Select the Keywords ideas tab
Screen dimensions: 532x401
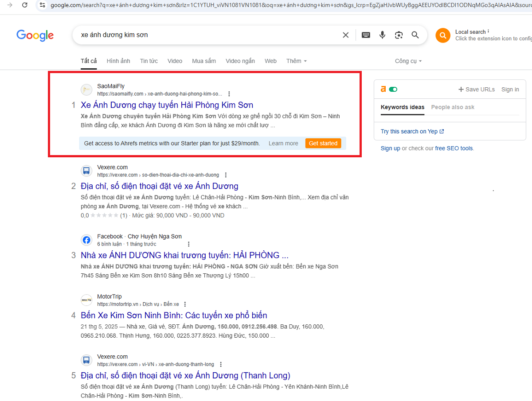tap(403, 107)
